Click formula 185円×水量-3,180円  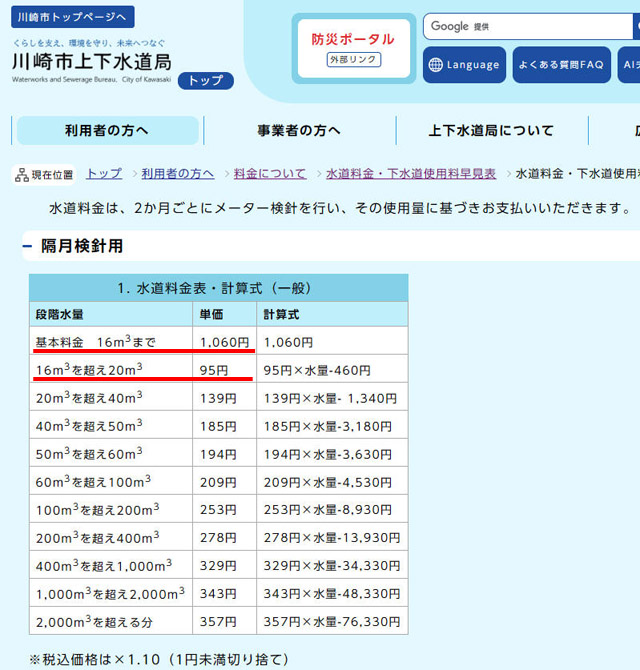332,425
